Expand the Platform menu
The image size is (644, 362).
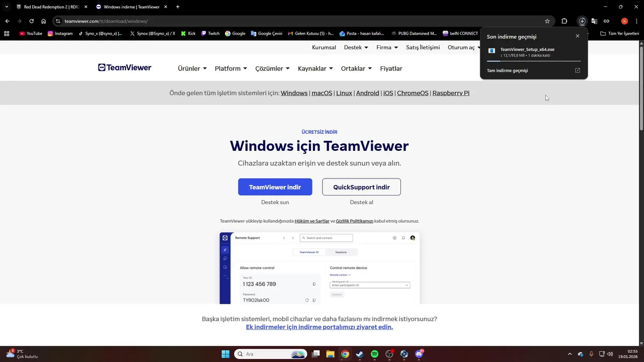click(x=231, y=68)
